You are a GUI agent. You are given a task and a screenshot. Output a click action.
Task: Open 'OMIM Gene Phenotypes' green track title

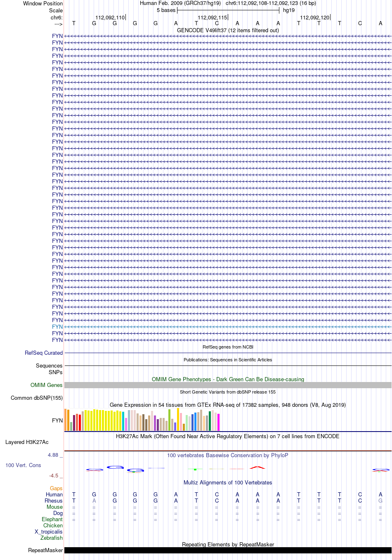pyautogui.click(x=228, y=379)
